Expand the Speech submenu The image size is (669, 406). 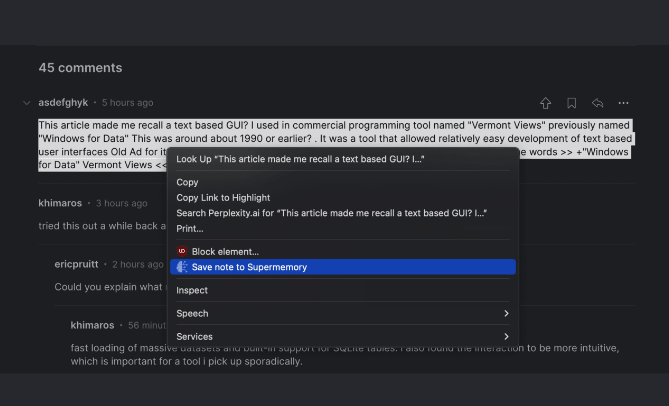[x=505, y=314]
